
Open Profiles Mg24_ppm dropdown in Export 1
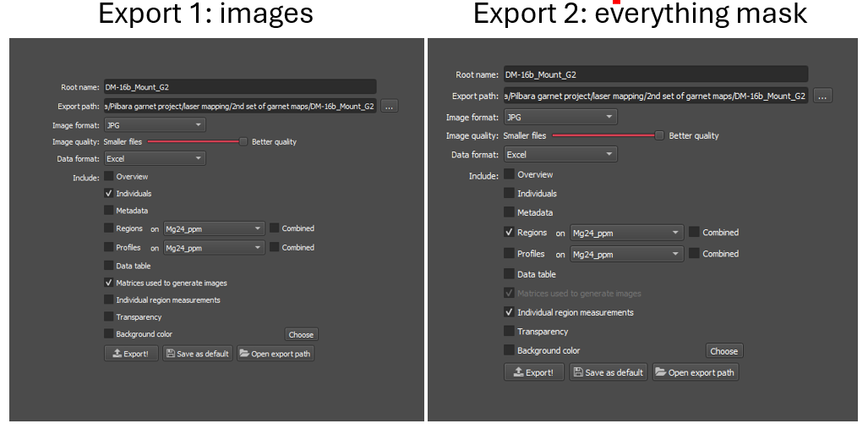click(213, 248)
